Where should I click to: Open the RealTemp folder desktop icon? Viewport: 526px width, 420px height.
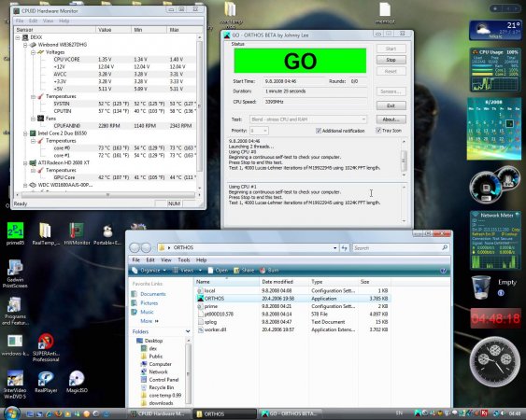tap(45, 231)
